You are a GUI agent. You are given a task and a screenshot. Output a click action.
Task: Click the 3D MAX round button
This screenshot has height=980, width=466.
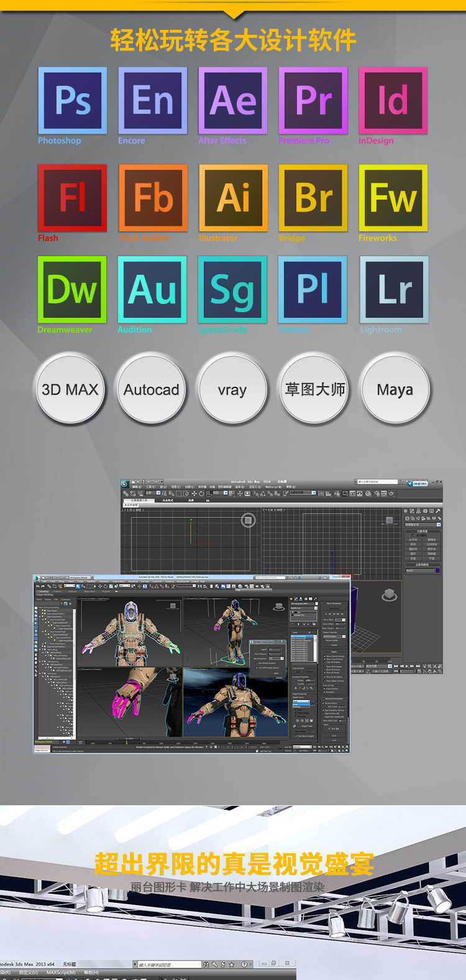click(70, 389)
